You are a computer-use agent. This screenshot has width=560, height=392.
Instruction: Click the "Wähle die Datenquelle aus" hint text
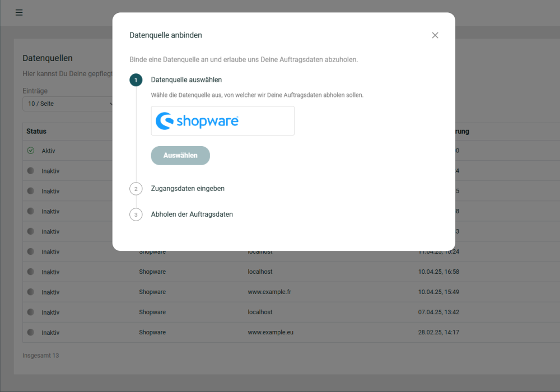click(257, 95)
